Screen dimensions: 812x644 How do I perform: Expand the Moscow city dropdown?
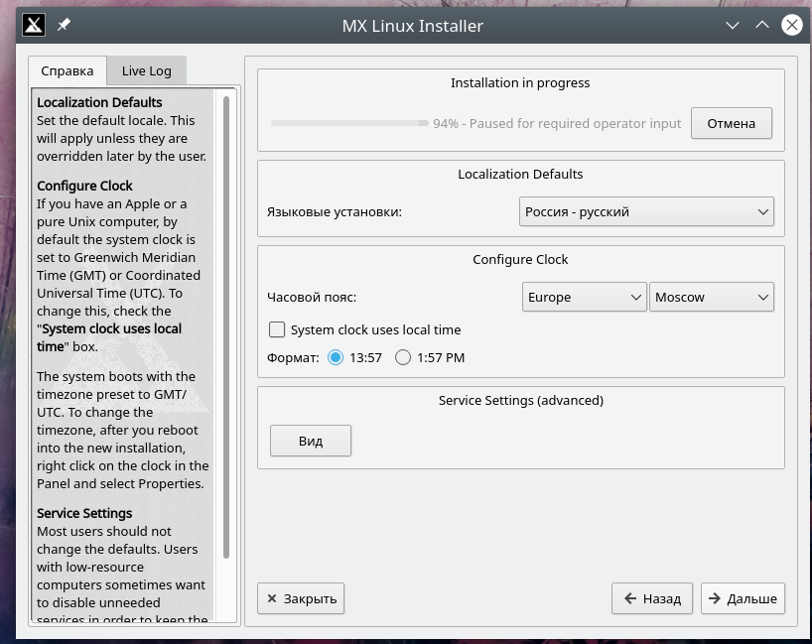[x=712, y=297]
